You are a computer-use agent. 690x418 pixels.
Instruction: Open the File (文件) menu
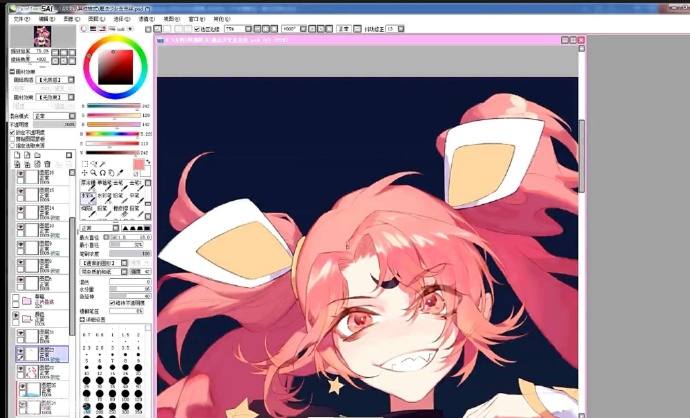tap(21, 19)
